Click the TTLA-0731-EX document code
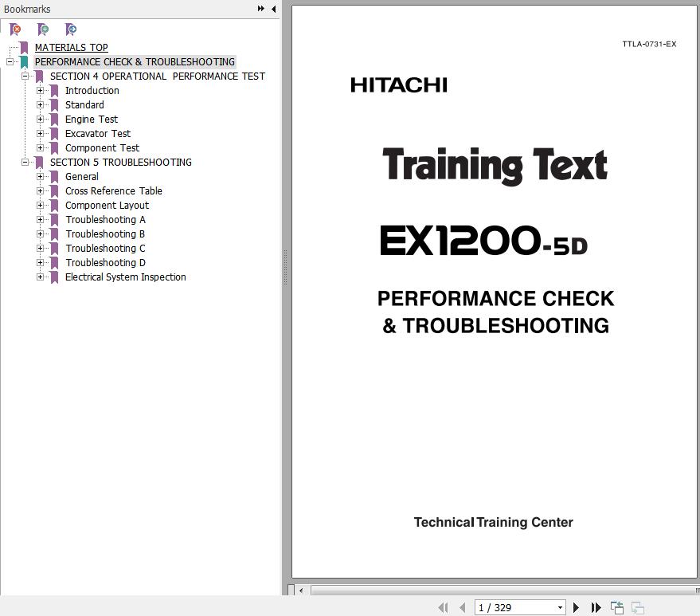 pos(649,44)
